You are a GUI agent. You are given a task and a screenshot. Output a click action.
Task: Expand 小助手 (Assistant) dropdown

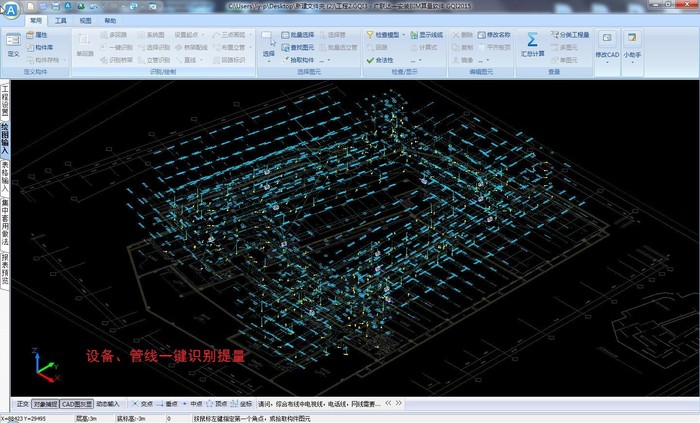632,64
